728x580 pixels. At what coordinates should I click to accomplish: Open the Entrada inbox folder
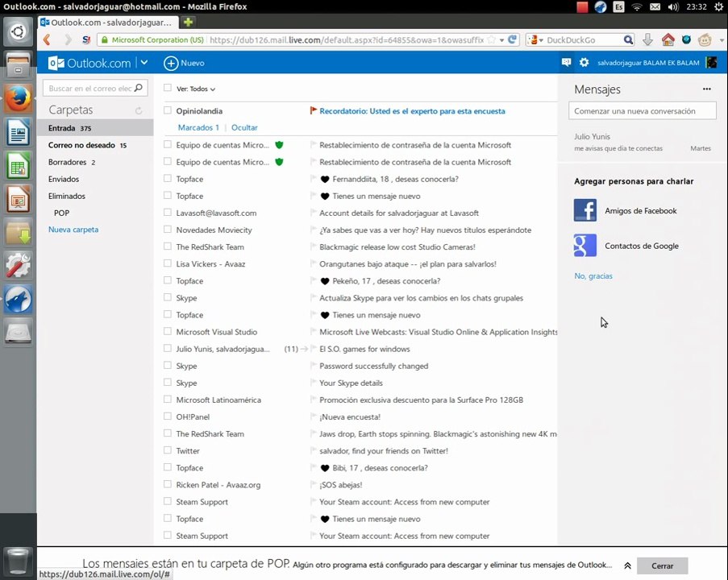[95, 127]
